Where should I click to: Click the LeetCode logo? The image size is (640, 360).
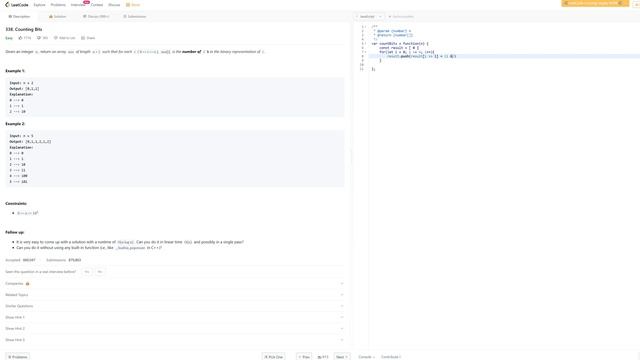tap(16, 5)
